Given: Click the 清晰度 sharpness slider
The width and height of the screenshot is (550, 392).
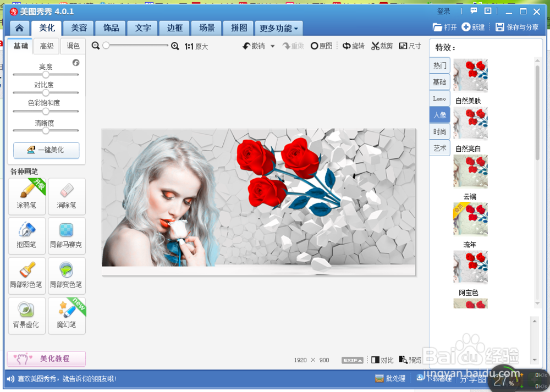Looking at the screenshot, I should pos(46,130).
